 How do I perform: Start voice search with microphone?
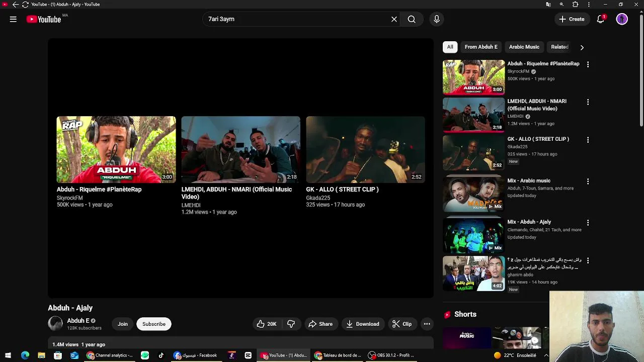(x=437, y=19)
